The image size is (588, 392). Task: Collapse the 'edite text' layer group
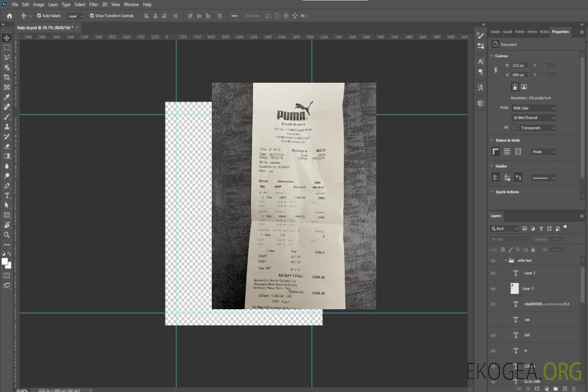(506, 260)
